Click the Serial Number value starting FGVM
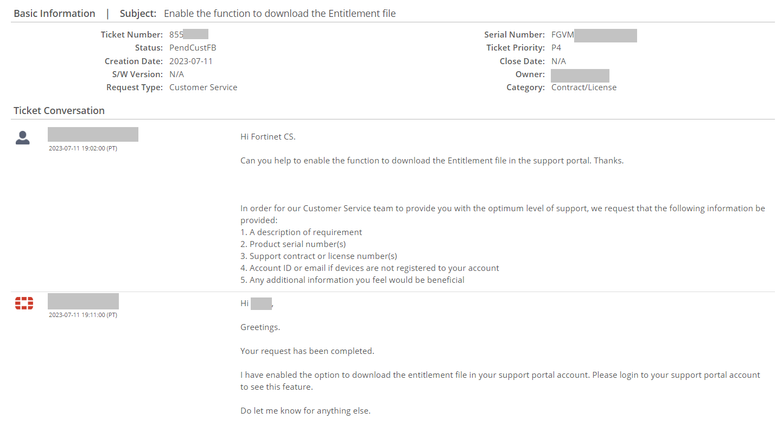This screenshot has height=430, width=782. pos(594,35)
